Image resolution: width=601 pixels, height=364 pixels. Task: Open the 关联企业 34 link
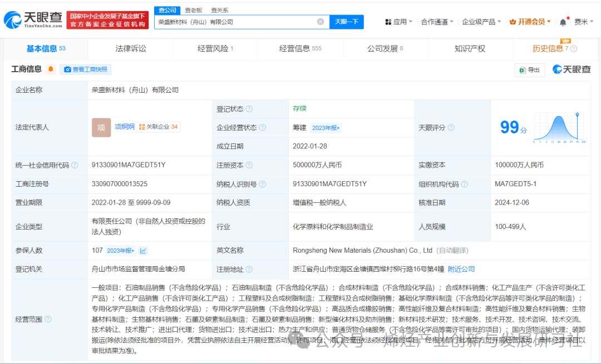pyautogui.click(x=158, y=127)
